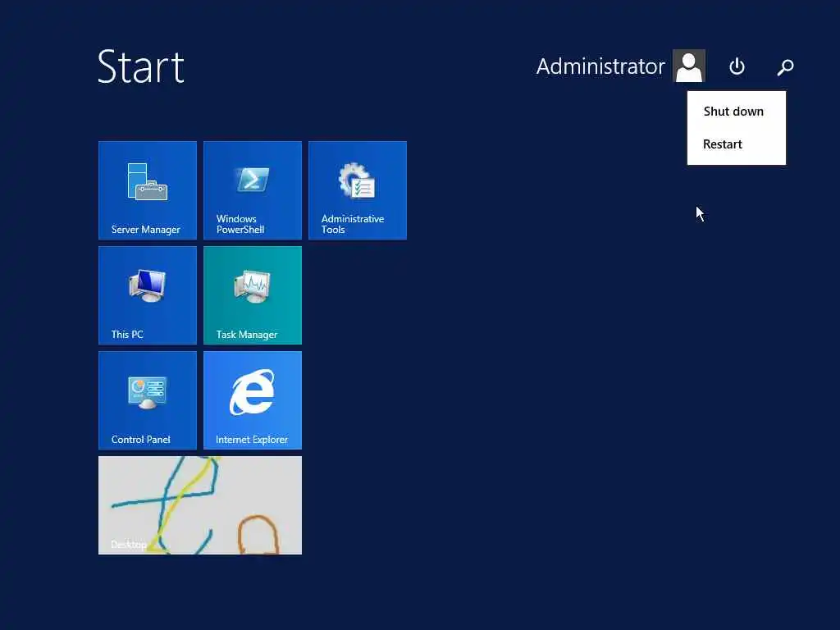Launch the Internet Explorer tile

pos(253,400)
